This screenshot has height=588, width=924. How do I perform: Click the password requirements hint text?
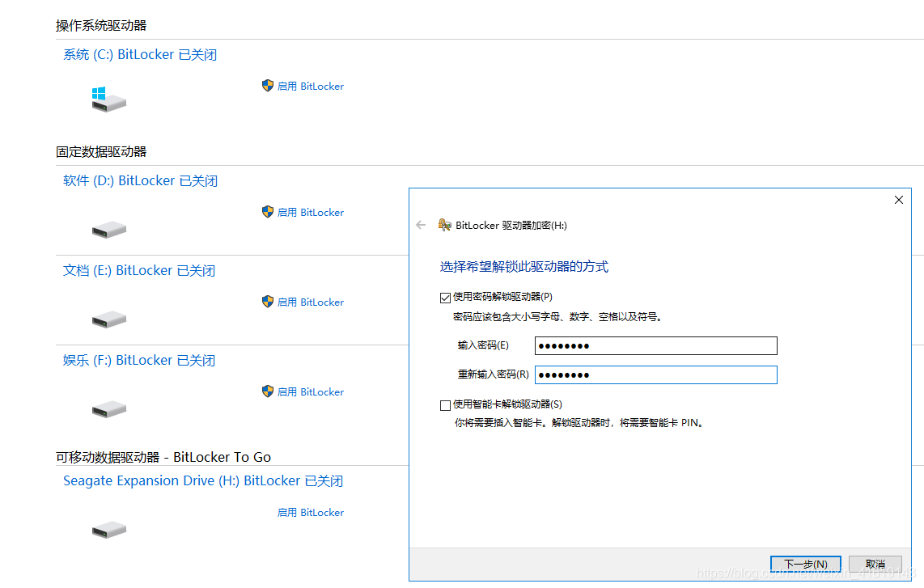tap(558, 317)
